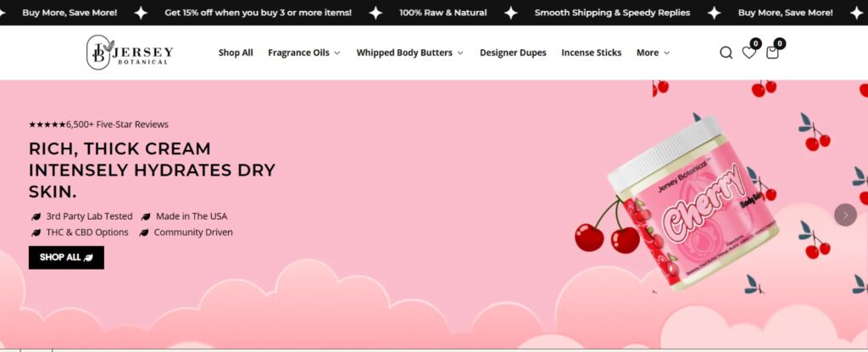Open the wishlist heart icon
The width and height of the screenshot is (868, 352).
pos(749,53)
